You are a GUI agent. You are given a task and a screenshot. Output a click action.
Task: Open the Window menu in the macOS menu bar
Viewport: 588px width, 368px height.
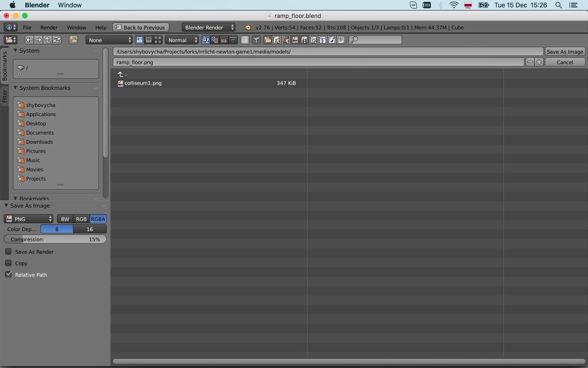pyautogui.click(x=69, y=5)
